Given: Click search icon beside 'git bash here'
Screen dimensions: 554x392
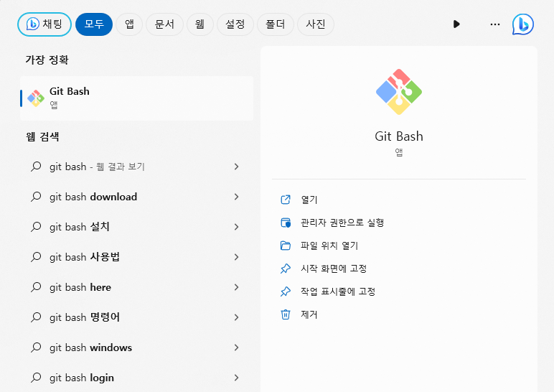Looking at the screenshot, I should pos(36,287).
